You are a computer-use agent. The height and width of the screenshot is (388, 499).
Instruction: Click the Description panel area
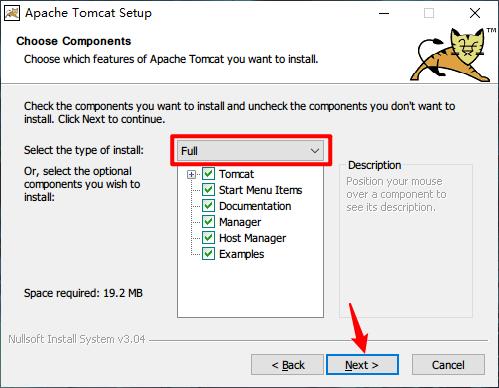pos(406,240)
